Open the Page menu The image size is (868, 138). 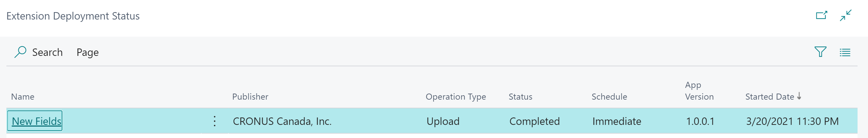tap(88, 53)
